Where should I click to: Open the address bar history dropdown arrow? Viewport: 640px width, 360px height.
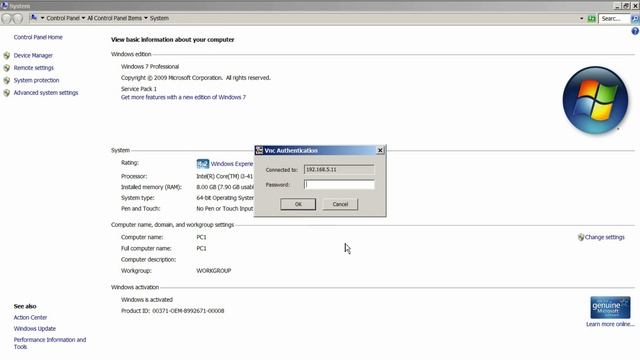pos(582,19)
